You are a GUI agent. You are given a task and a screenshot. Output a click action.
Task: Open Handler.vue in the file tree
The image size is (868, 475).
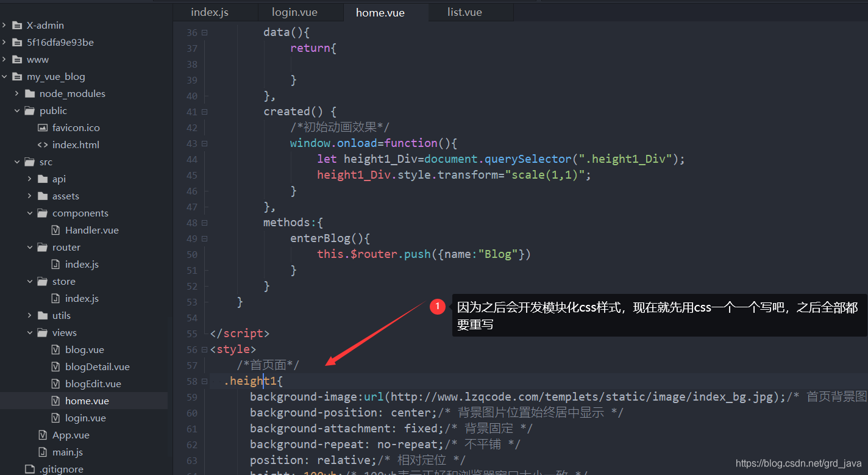(x=92, y=230)
